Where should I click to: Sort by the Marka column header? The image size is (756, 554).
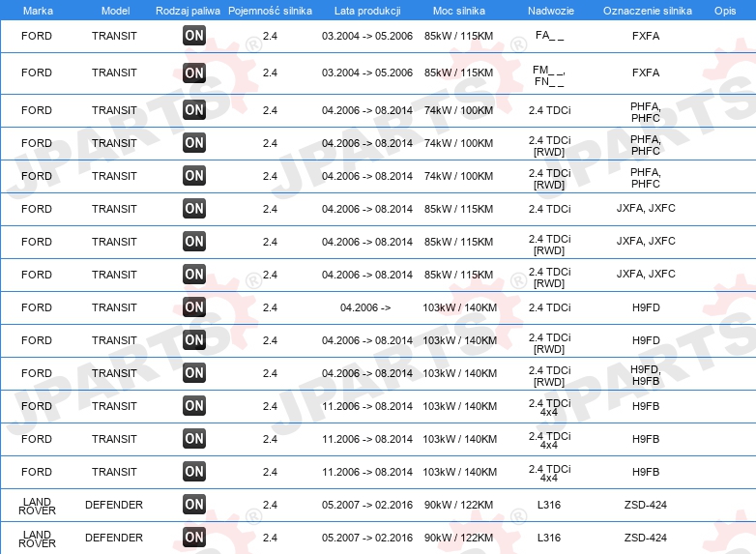[38, 11]
